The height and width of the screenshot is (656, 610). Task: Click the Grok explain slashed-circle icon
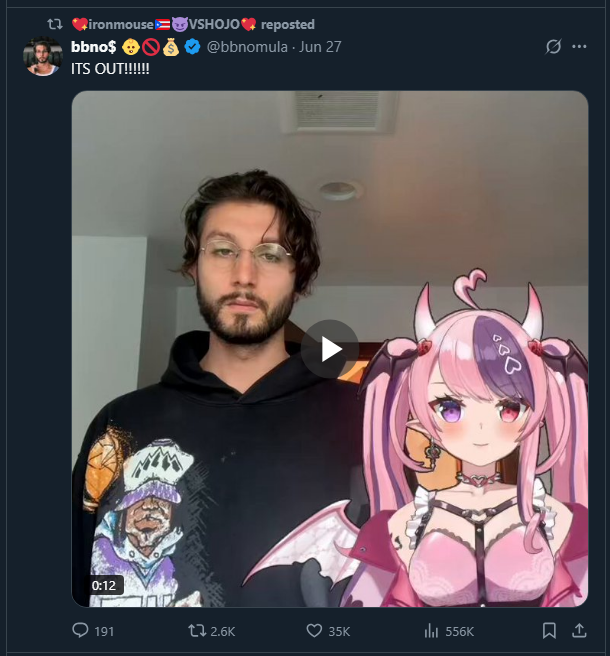point(553,46)
